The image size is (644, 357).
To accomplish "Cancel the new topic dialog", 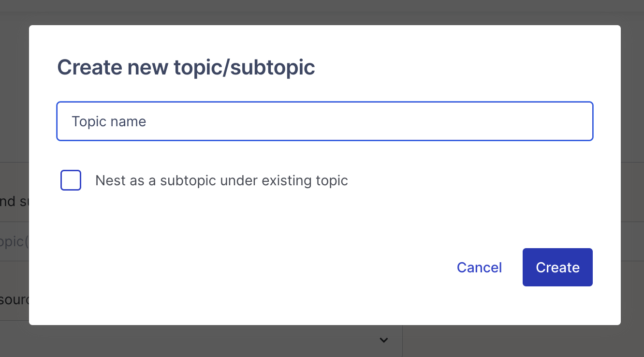I will 479,268.
